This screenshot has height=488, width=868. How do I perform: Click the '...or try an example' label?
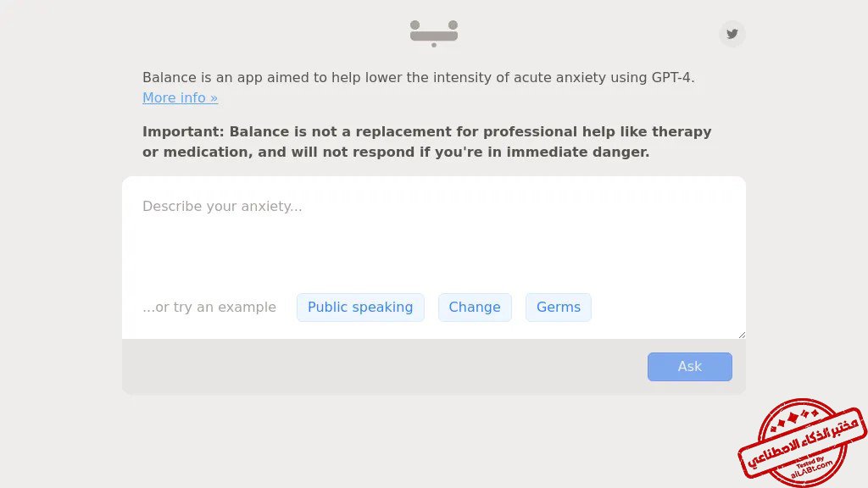(209, 308)
